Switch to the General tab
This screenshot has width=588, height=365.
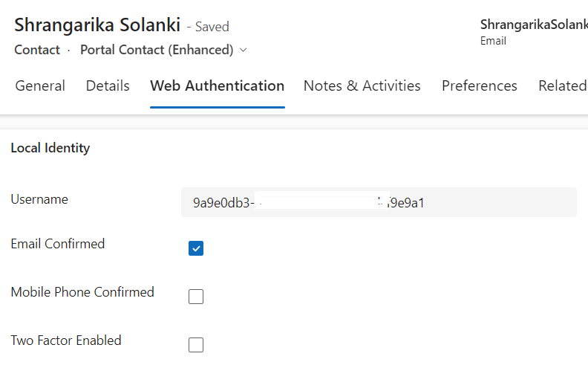tap(40, 85)
